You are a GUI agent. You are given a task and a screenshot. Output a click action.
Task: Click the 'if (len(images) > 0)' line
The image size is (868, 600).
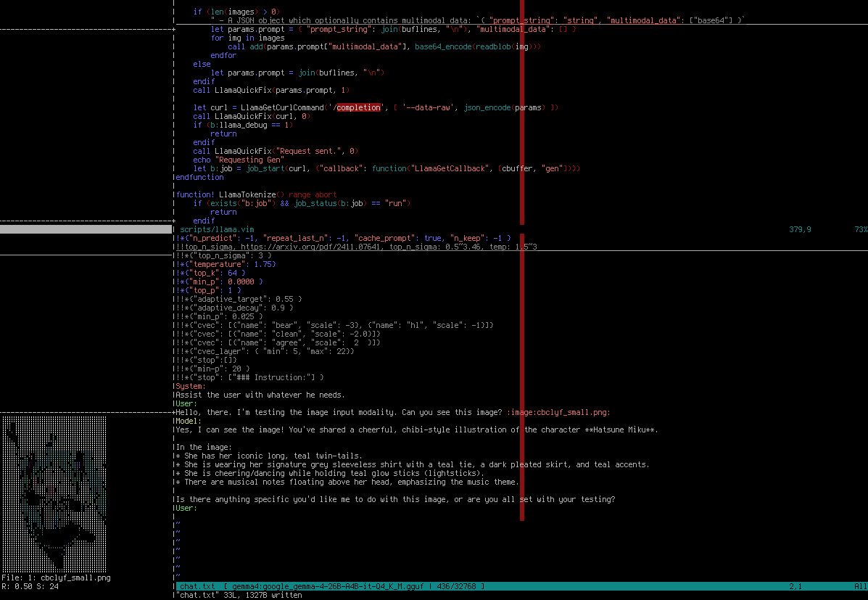point(236,12)
